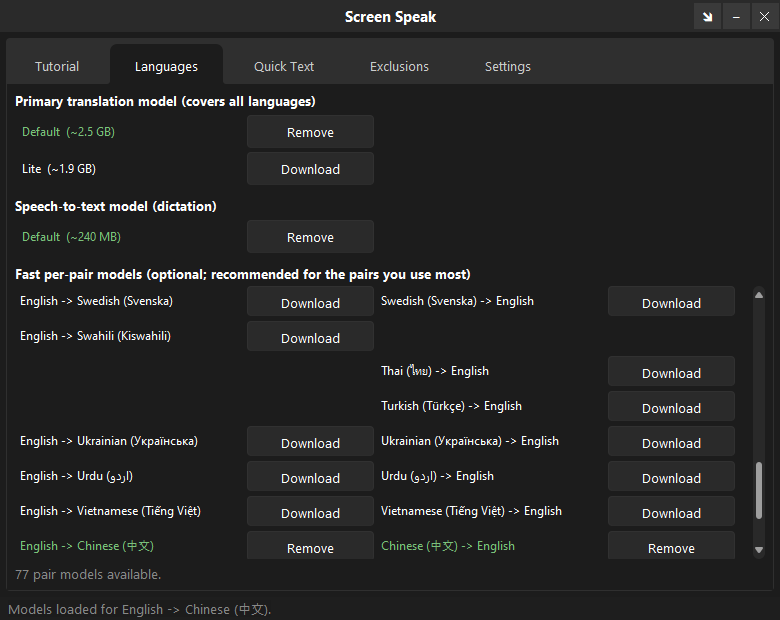This screenshot has height=620, width=780.
Task: Close the Screen Speak window
Action: 765,17
